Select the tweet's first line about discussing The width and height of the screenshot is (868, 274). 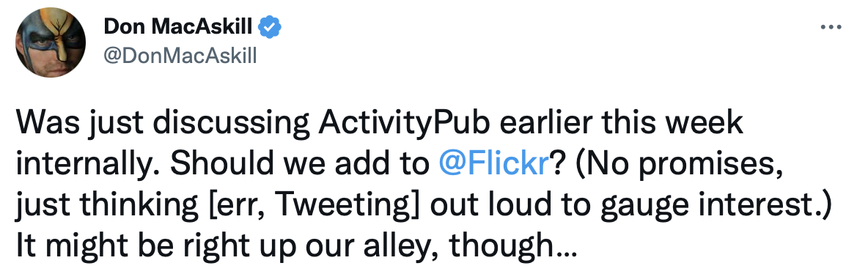point(380,125)
